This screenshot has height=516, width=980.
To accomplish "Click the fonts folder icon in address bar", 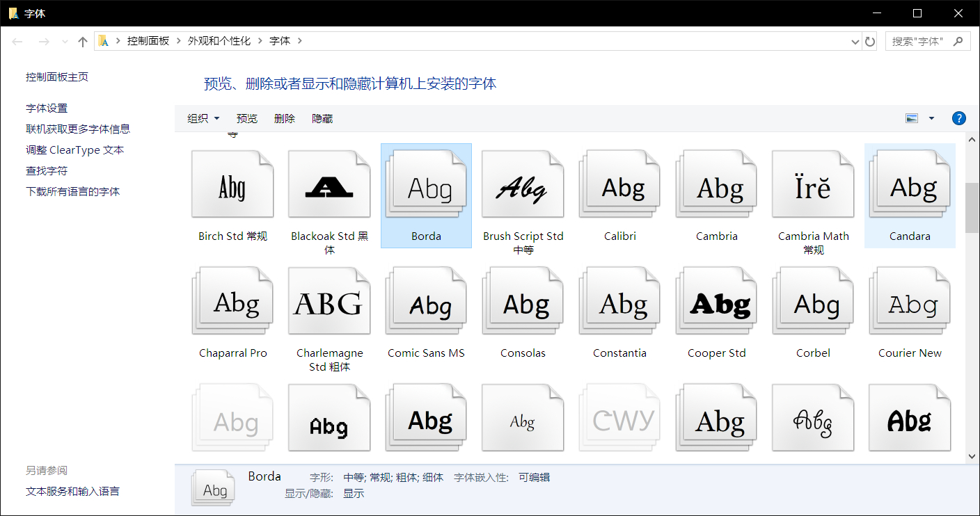I will tap(103, 41).
